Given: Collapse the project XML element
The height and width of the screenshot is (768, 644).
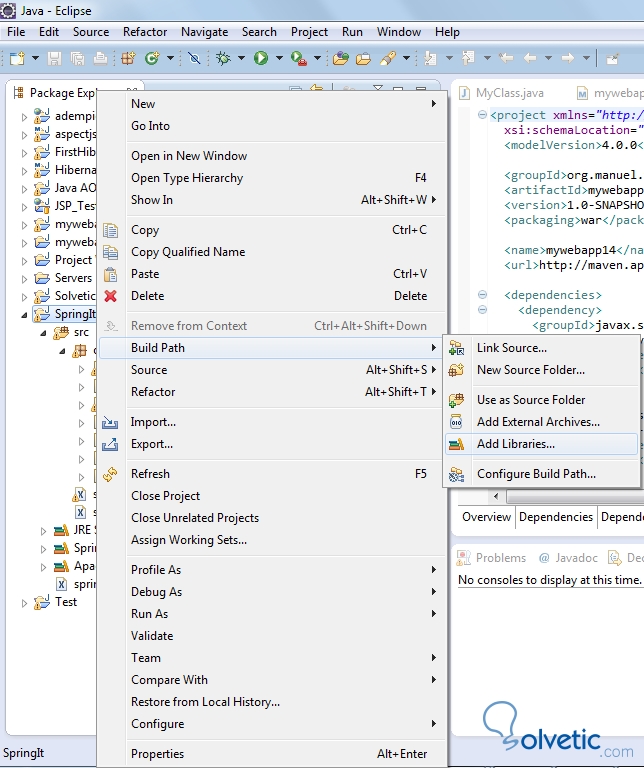Looking at the screenshot, I should (482, 115).
